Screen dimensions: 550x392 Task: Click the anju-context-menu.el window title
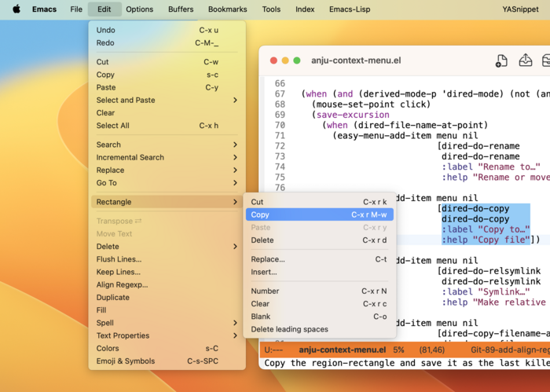tap(356, 60)
